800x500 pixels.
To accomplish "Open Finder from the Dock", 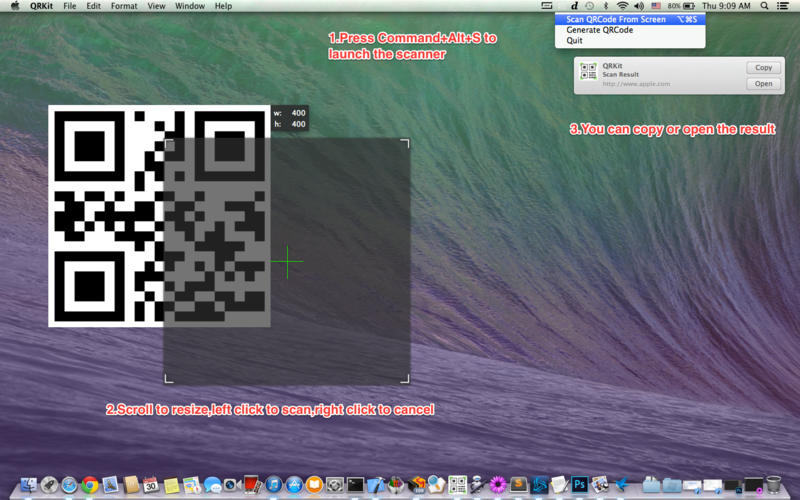I will point(27,485).
